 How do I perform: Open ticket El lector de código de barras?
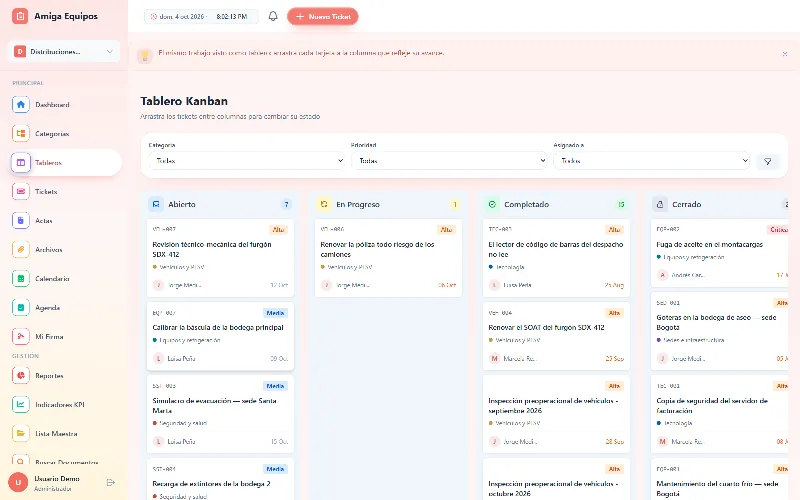pos(556,258)
